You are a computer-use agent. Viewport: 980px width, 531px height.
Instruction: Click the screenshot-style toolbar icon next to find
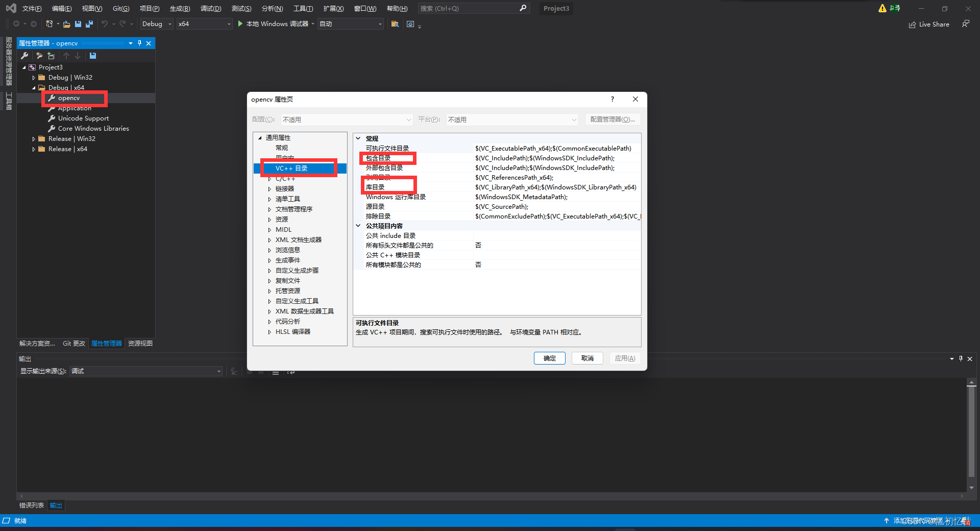(410, 24)
